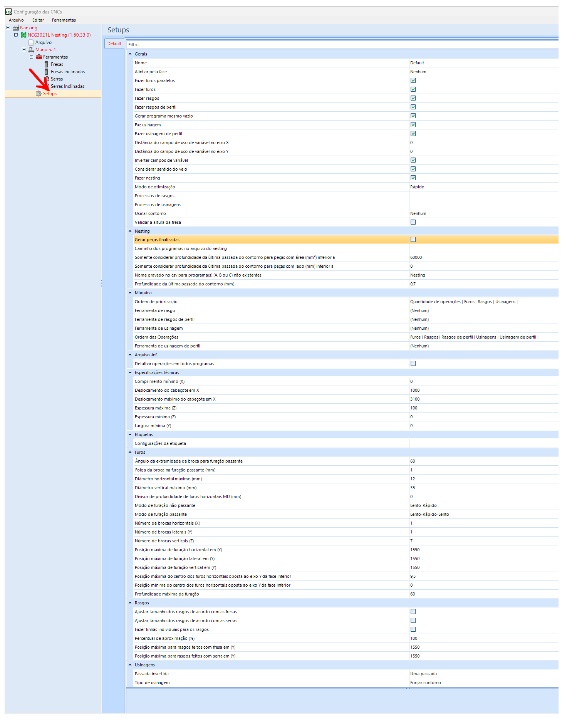Image resolution: width=562 pixels, height=728 pixels.
Task: Click the panel splitter grip handle
Action: (x=102, y=283)
